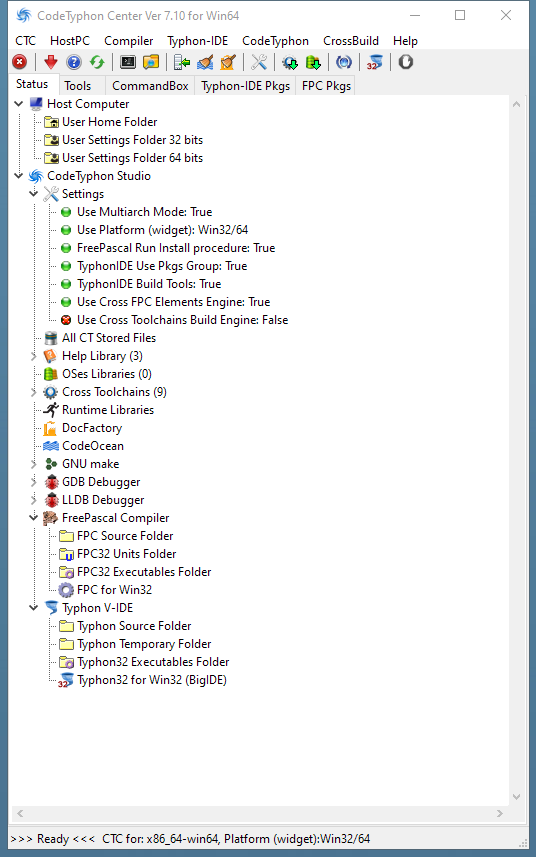Toggle Use Multiarch Mode setting indicator

(x=66, y=212)
